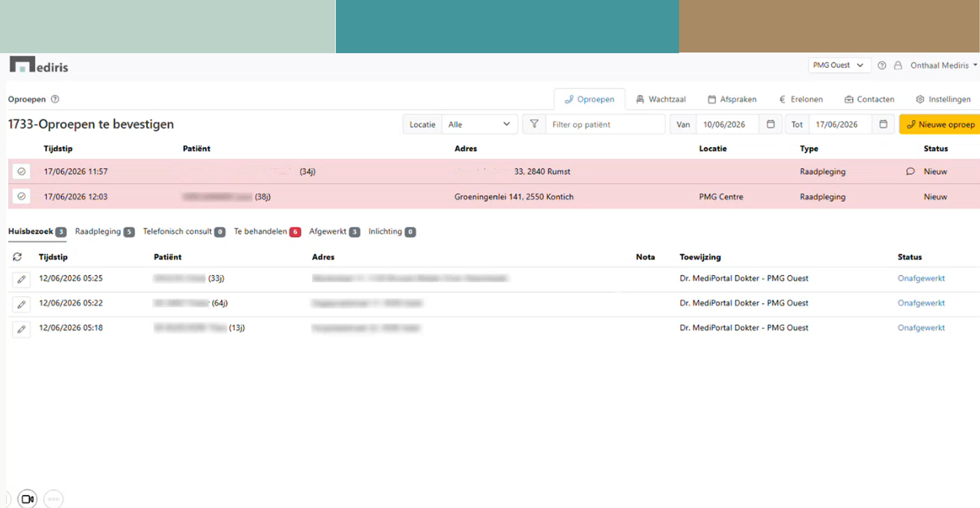This screenshot has width=980, height=508.
Task: Open the help question mark icon near PMG Ouest
Action: (x=882, y=65)
